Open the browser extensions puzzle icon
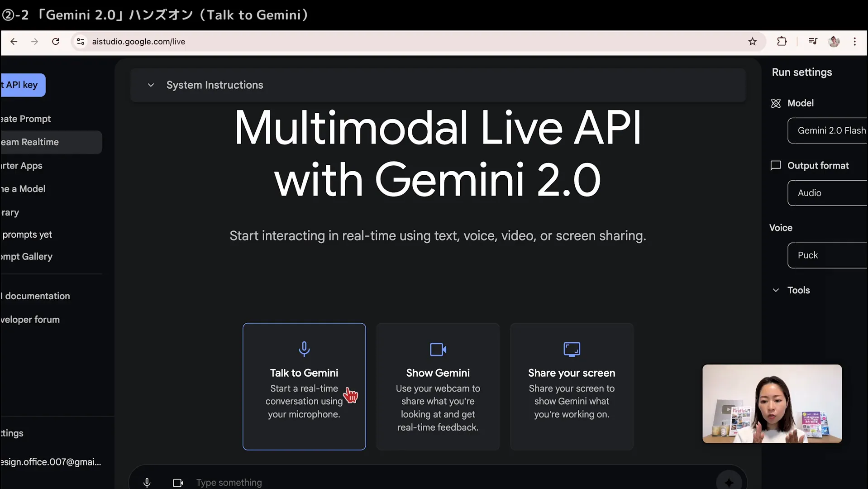Viewport: 868px width, 489px height. [x=782, y=42]
